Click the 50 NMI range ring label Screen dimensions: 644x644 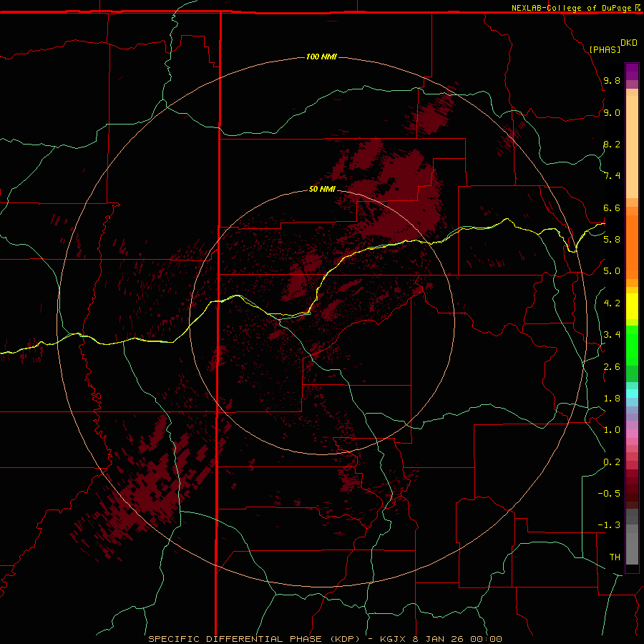click(x=322, y=189)
